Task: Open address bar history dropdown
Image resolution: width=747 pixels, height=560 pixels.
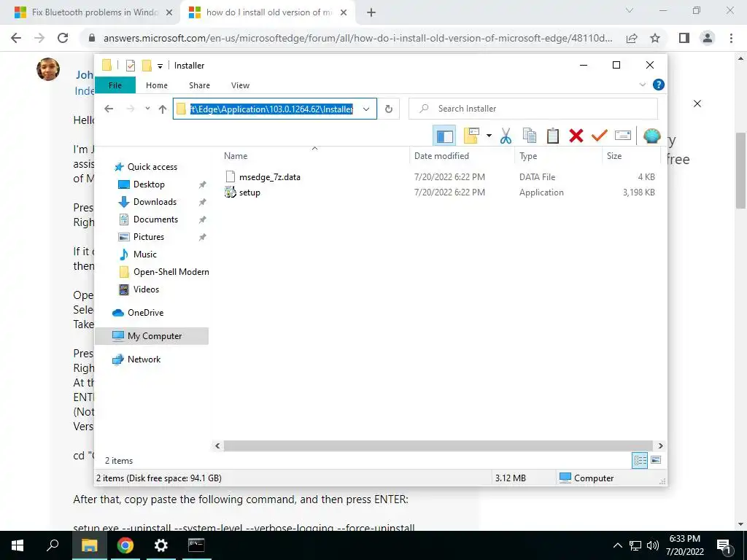Action: [366, 109]
